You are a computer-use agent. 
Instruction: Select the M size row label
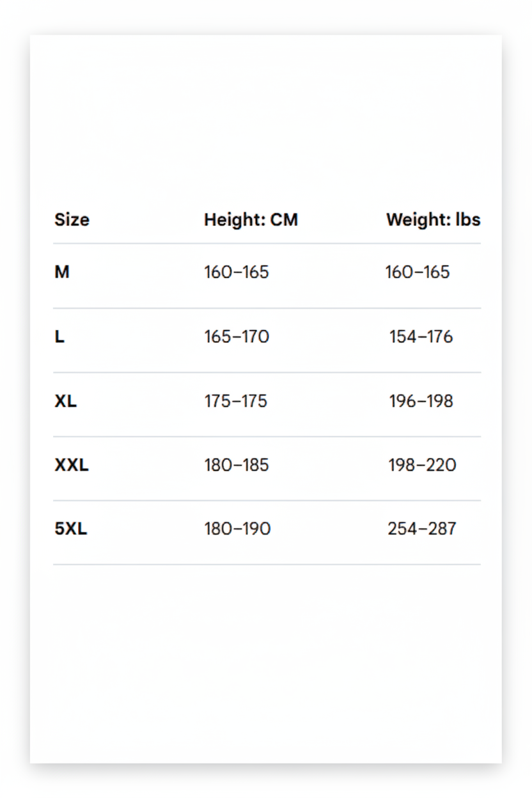pyautogui.click(x=62, y=272)
